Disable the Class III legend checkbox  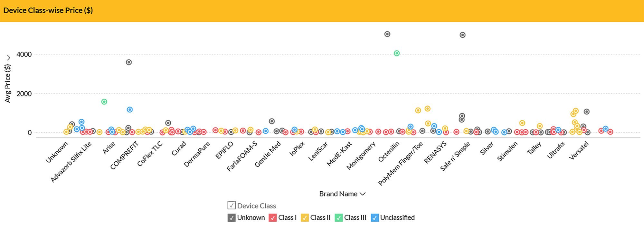338,218
